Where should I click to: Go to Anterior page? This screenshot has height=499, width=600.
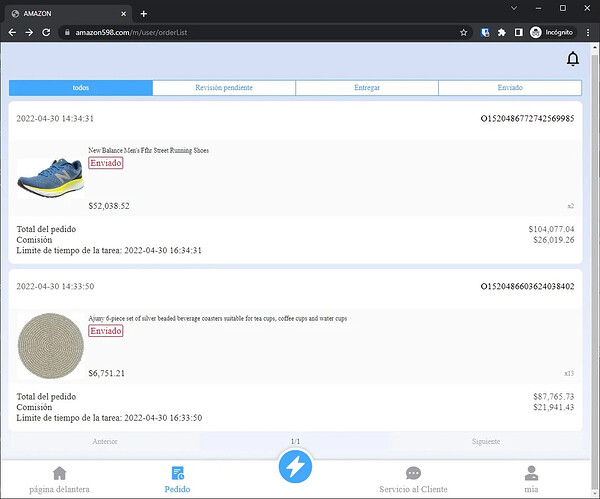pyautogui.click(x=105, y=441)
